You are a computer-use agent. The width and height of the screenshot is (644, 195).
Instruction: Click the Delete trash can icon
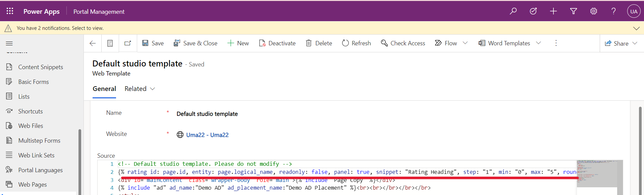pyautogui.click(x=309, y=43)
